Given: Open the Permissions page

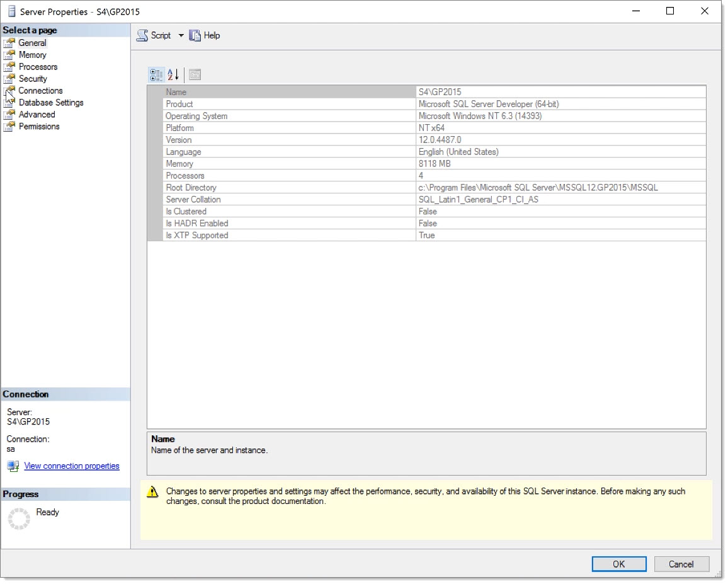Looking at the screenshot, I should pyautogui.click(x=39, y=127).
